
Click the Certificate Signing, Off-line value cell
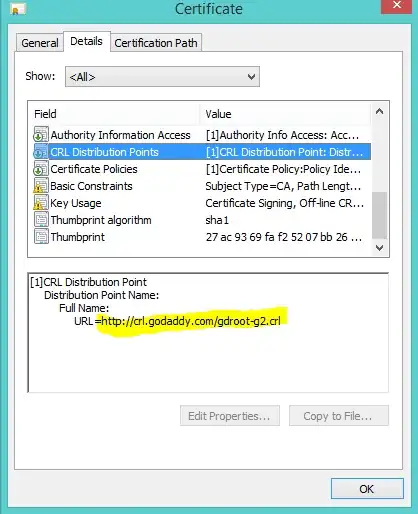pyautogui.click(x=285, y=203)
